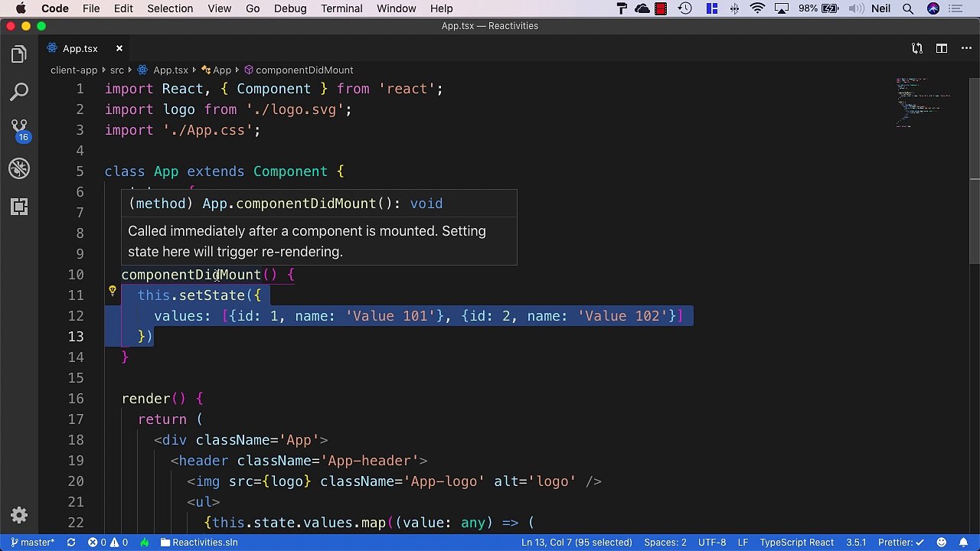The image size is (980, 551).
Task: Open the Manage gear icon
Action: 19,515
